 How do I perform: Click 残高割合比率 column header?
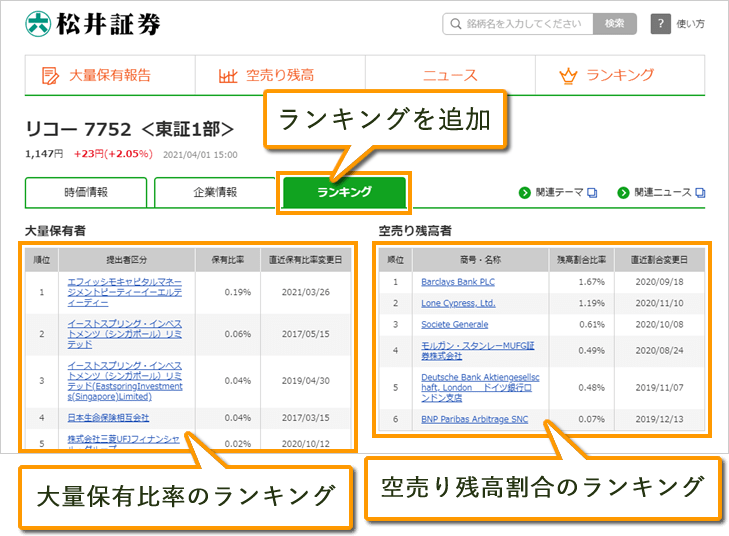pos(582,260)
